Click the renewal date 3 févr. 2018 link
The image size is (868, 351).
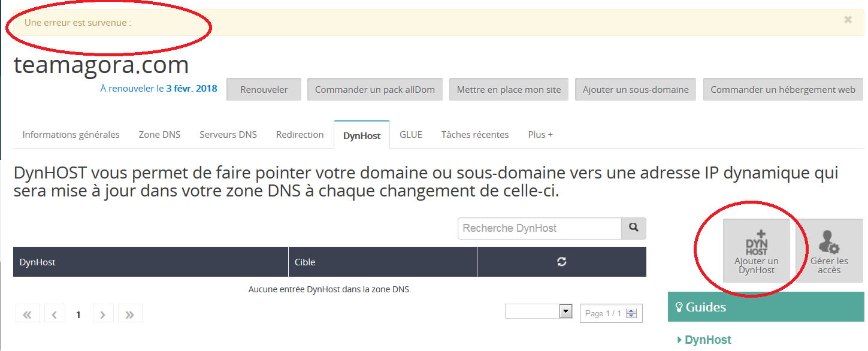(192, 89)
